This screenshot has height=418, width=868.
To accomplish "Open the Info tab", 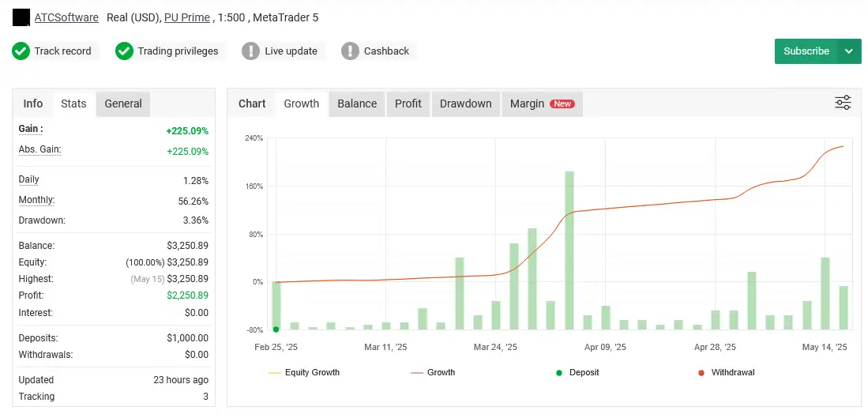I will click(33, 104).
